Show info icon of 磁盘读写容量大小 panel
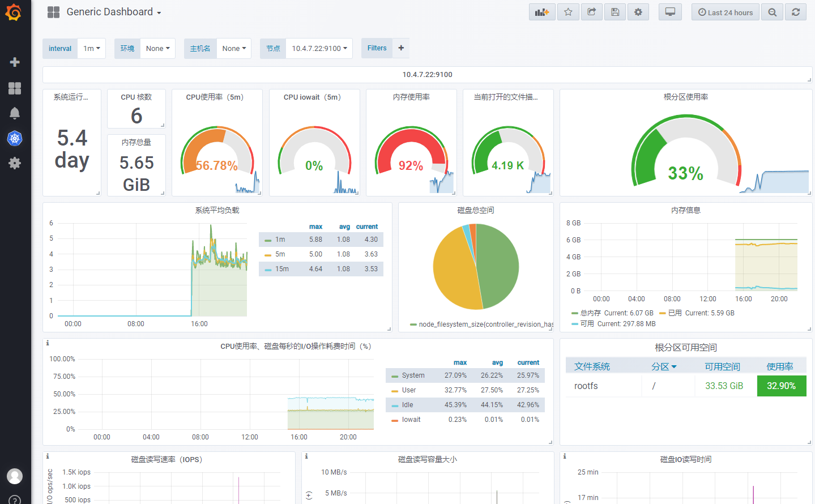The width and height of the screenshot is (815, 504). [306, 456]
